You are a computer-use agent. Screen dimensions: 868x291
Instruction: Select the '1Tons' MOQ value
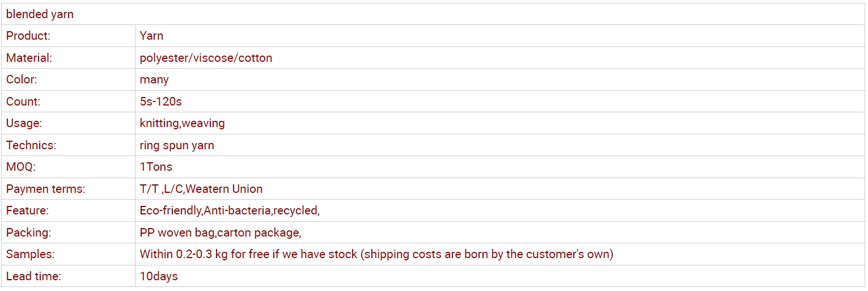pos(156,167)
